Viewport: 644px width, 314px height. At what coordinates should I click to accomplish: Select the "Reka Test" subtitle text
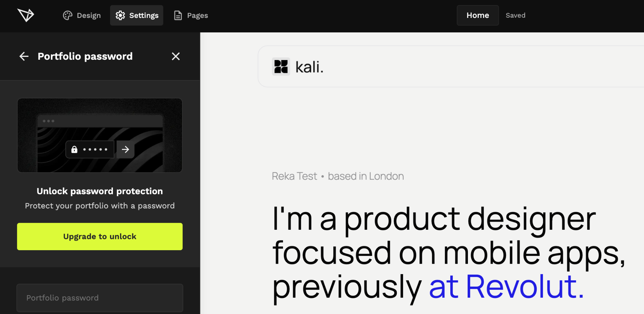point(294,176)
